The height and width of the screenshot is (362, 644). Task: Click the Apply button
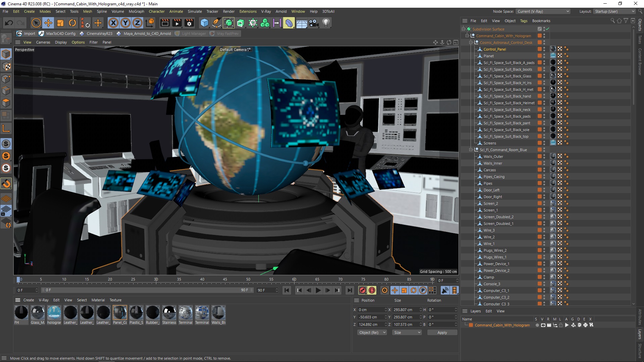pos(442,333)
